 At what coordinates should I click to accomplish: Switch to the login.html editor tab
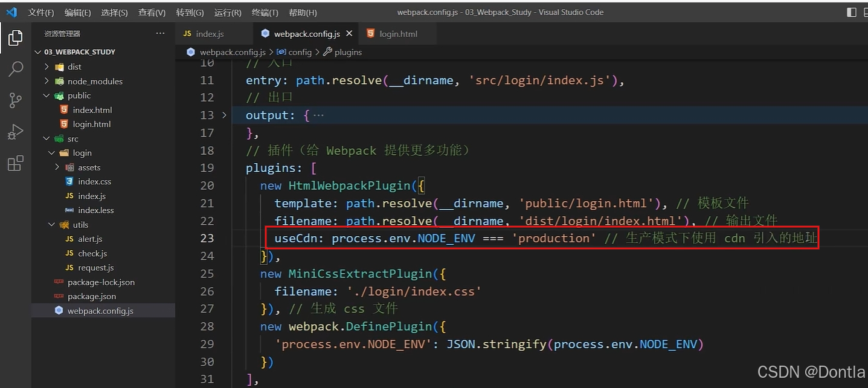click(x=397, y=34)
